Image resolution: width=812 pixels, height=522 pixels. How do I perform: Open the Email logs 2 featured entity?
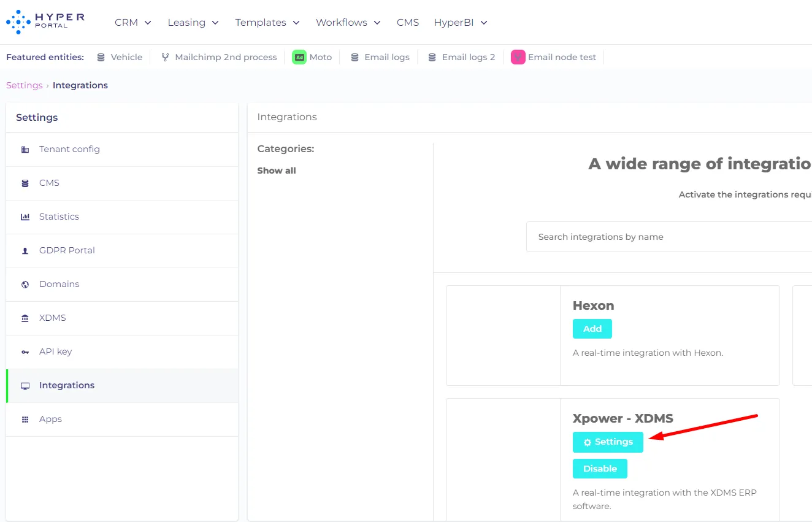[462, 57]
